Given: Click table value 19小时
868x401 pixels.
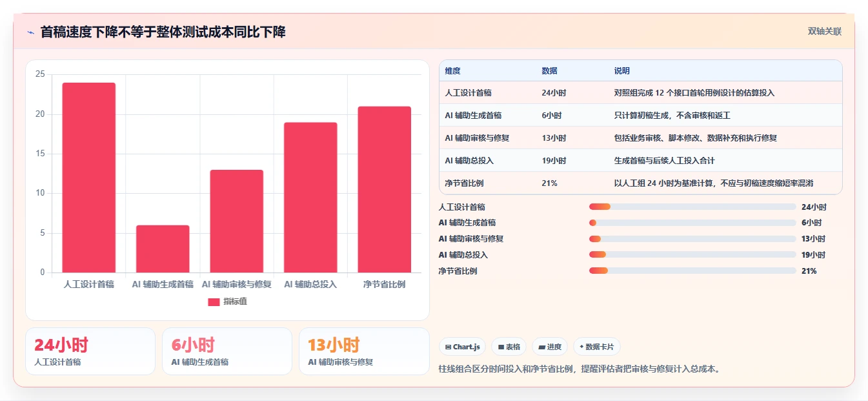Looking at the screenshot, I should coord(554,161).
